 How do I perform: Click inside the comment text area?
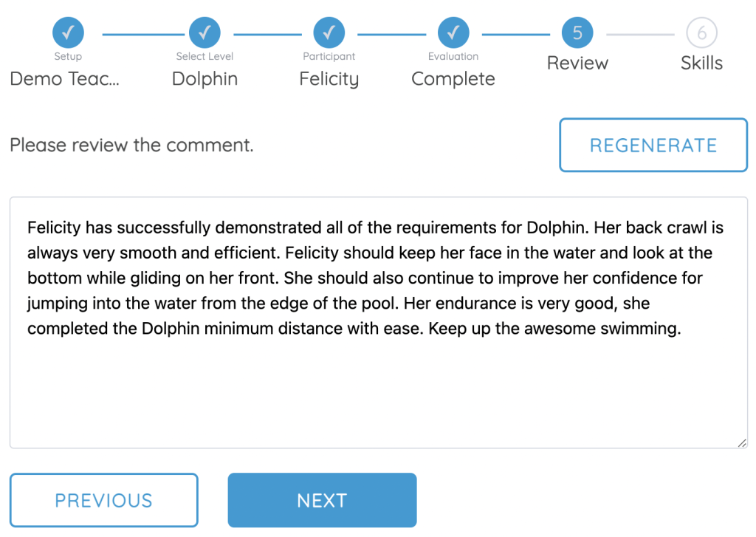tap(378, 369)
